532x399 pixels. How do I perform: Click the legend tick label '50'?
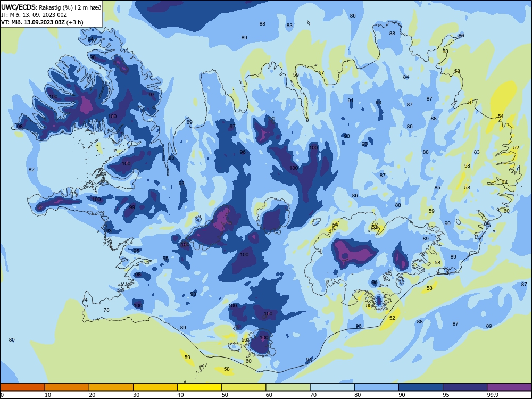225,395
